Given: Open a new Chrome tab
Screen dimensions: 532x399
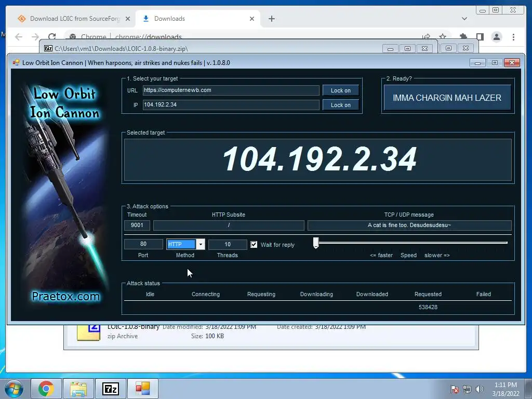Looking at the screenshot, I should point(271,19).
